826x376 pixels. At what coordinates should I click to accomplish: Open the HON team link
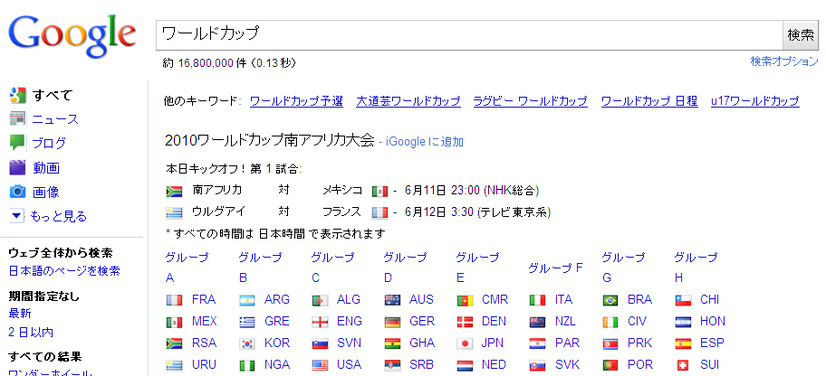click(x=713, y=321)
